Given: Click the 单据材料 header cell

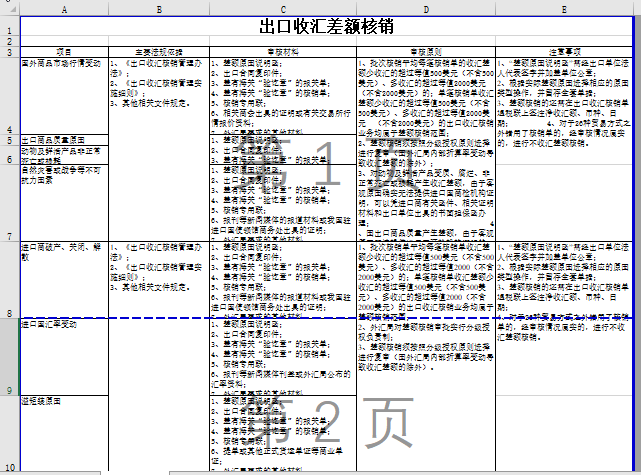Looking at the screenshot, I should tap(281, 51).
